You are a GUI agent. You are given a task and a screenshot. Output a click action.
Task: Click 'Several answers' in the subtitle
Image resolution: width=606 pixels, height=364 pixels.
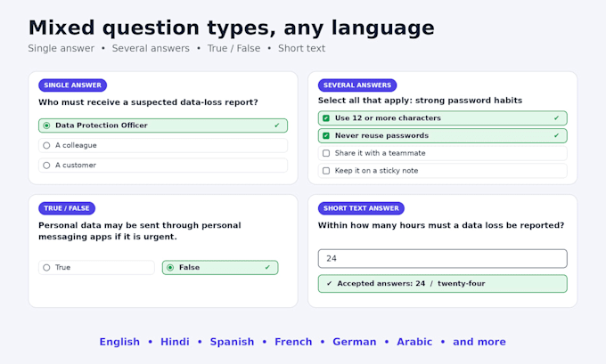151,48
